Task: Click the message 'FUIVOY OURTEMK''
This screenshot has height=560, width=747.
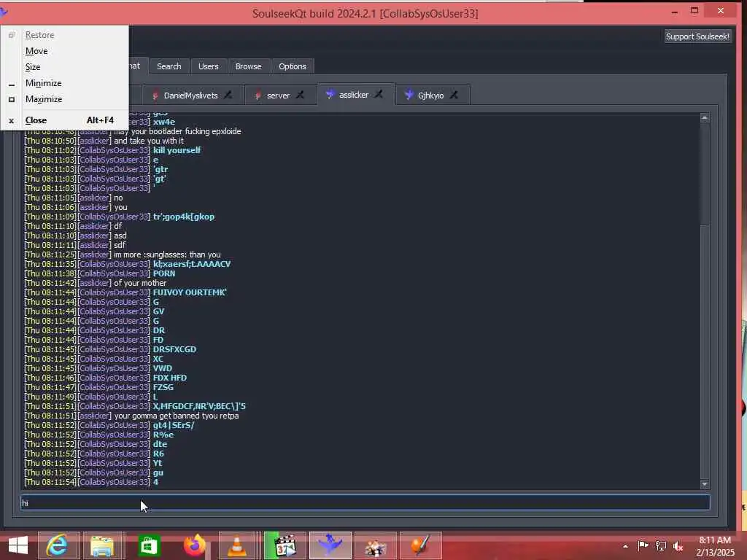Action: (190, 292)
